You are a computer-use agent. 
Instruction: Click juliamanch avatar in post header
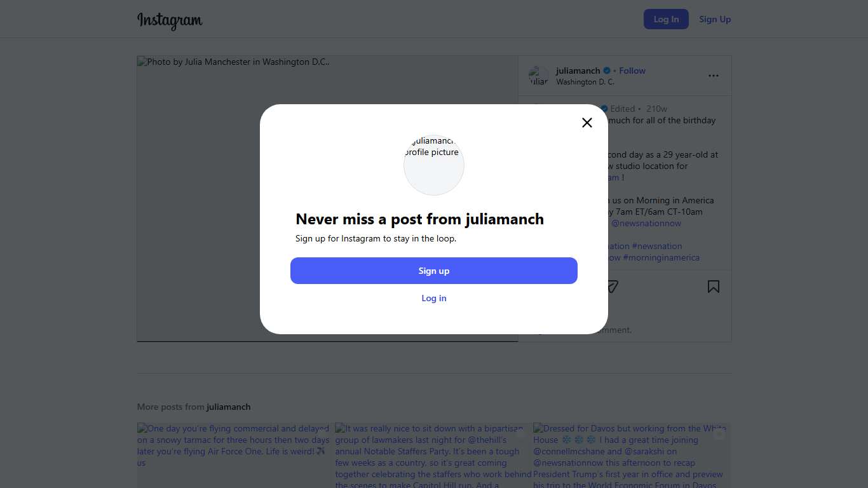pyautogui.click(x=539, y=76)
